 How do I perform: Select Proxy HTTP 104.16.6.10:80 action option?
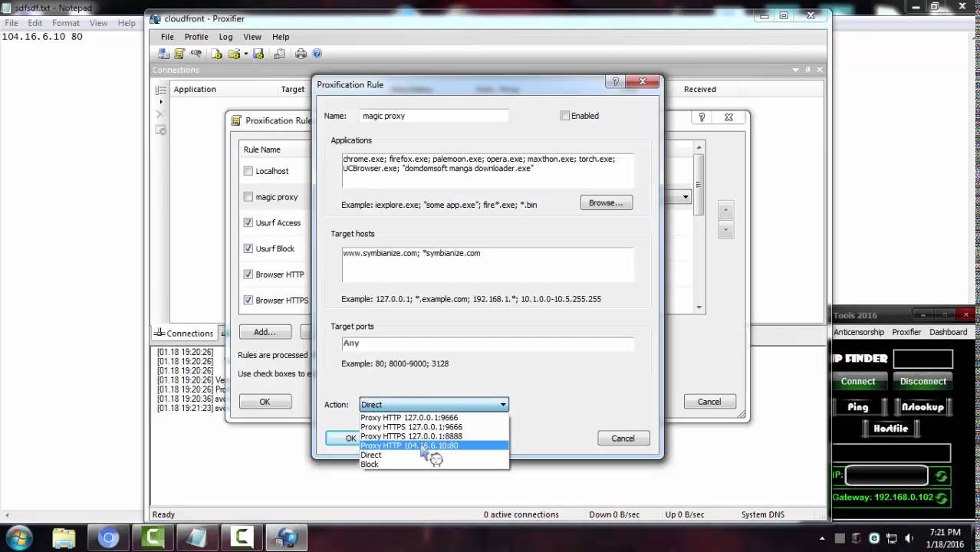433,445
